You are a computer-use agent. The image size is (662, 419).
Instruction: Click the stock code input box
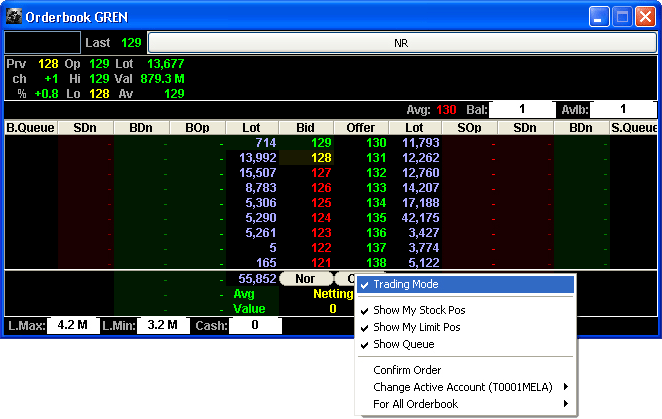[x=42, y=43]
